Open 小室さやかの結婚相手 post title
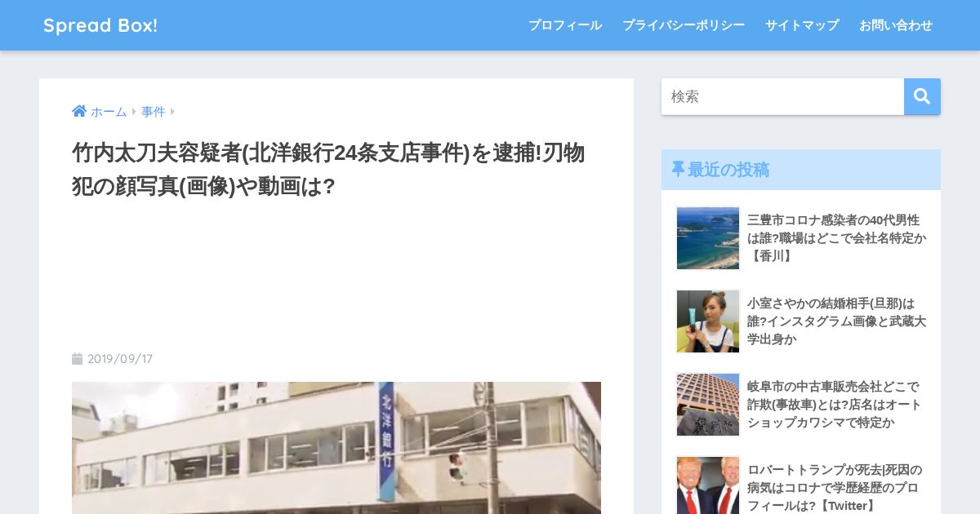 click(x=836, y=321)
